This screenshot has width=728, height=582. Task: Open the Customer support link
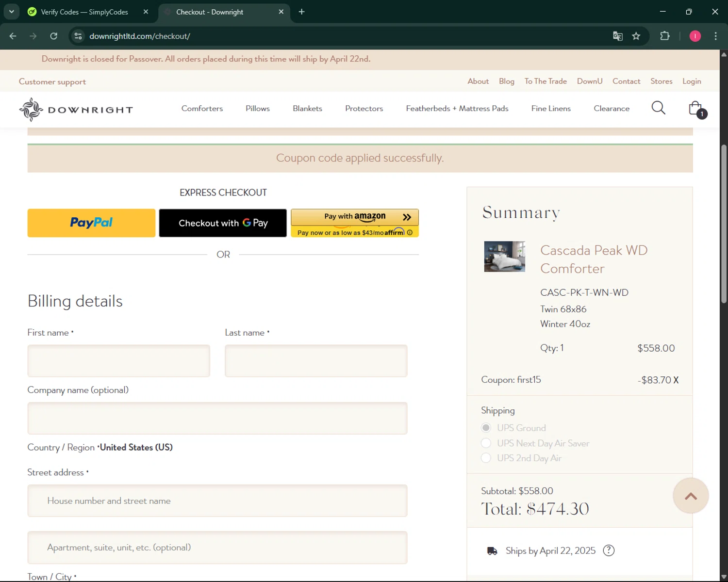pyautogui.click(x=52, y=81)
